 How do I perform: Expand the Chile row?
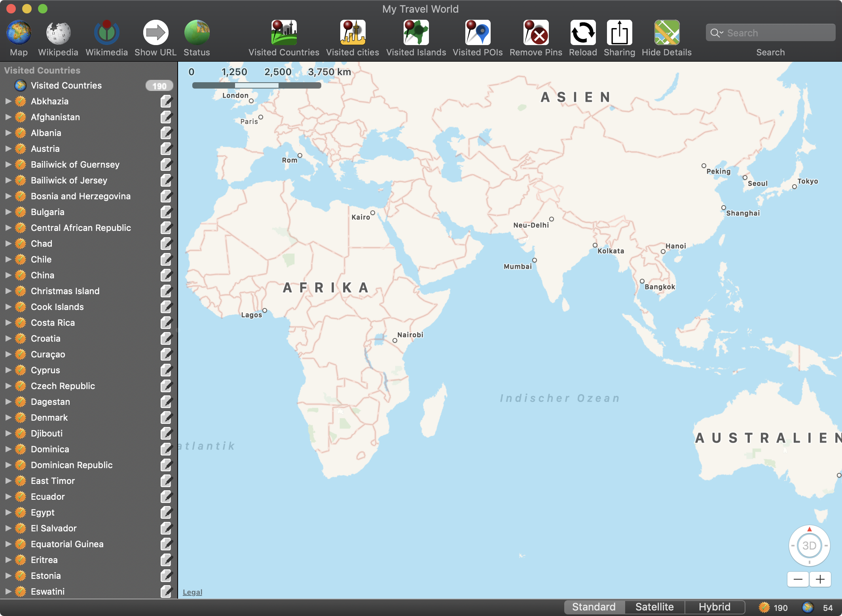click(8, 259)
